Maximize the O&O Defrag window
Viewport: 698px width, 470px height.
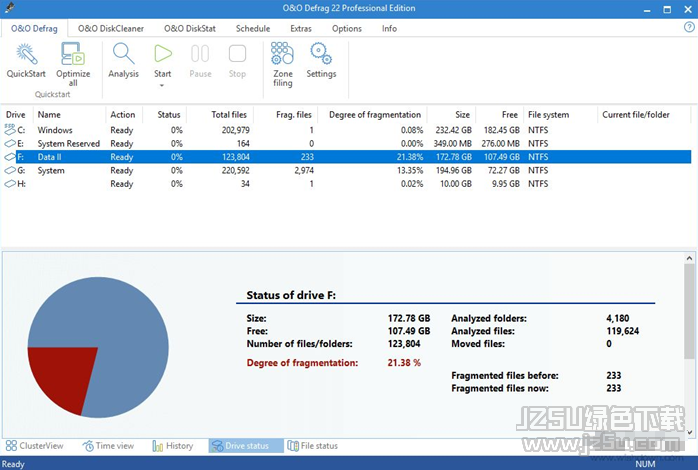click(667, 9)
